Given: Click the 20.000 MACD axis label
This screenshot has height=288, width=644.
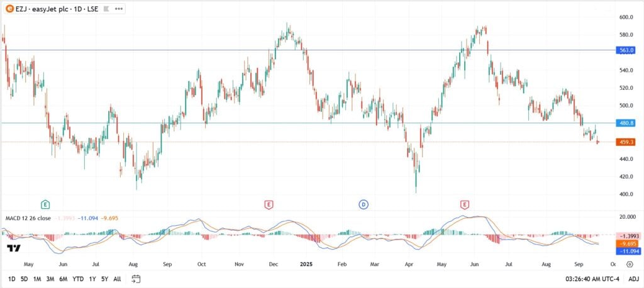Looking at the screenshot, I should pyautogui.click(x=628, y=216).
